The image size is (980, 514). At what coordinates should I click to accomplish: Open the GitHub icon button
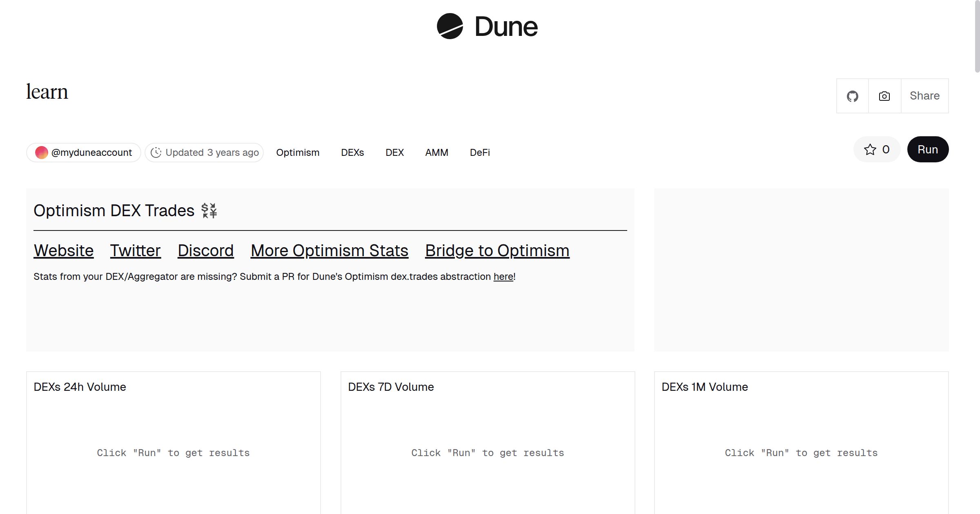pos(852,96)
